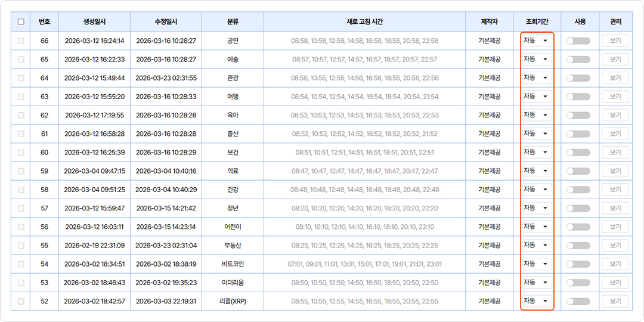Check the select-all checkbox in table header
This screenshot has width=644, height=322.
click(x=21, y=22)
